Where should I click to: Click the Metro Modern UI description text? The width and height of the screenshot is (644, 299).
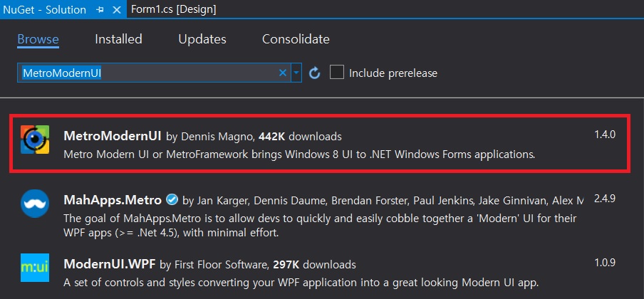click(x=299, y=155)
